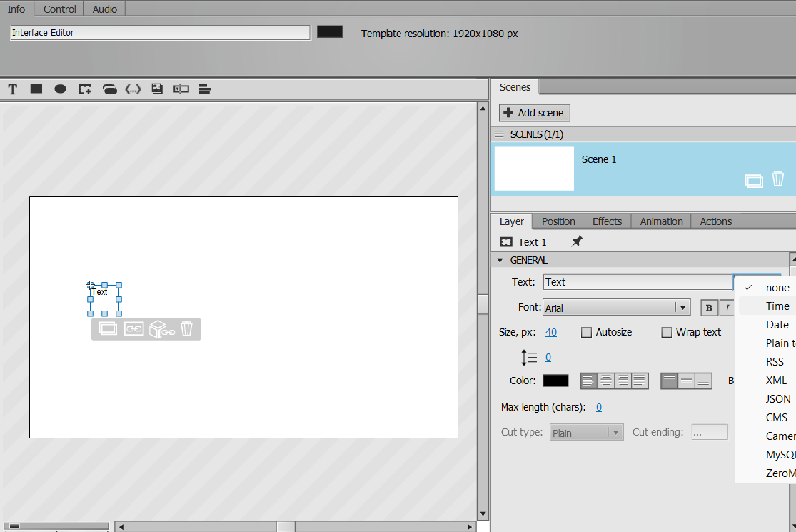796x532 pixels.
Task: Open the Effects tab
Action: [x=607, y=221]
